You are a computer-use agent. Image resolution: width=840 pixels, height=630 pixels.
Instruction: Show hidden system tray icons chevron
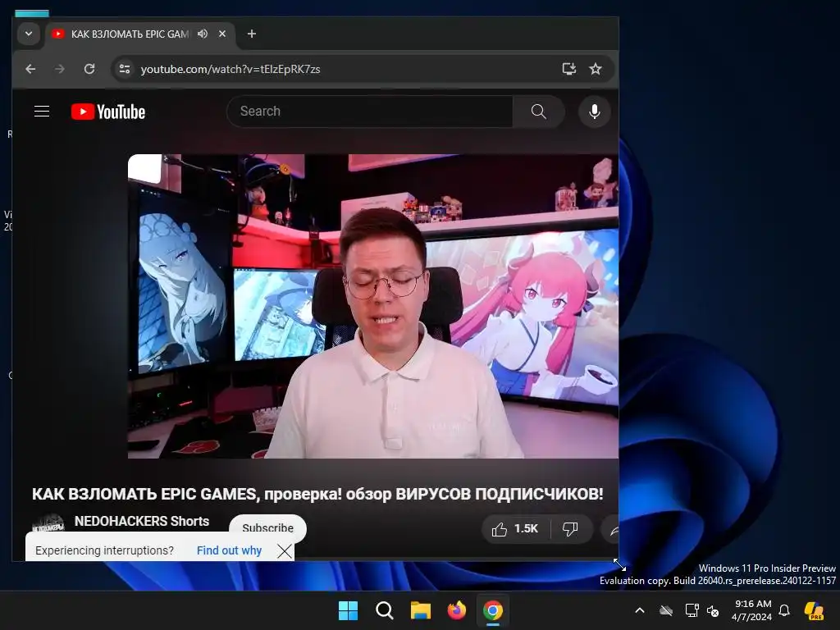coord(640,610)
